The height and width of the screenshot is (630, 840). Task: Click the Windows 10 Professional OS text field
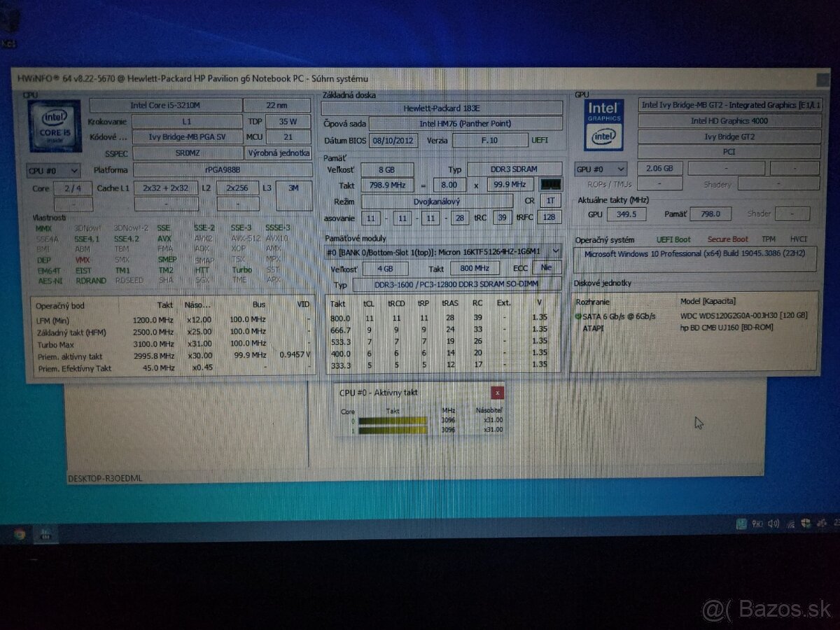pos(695,259)
